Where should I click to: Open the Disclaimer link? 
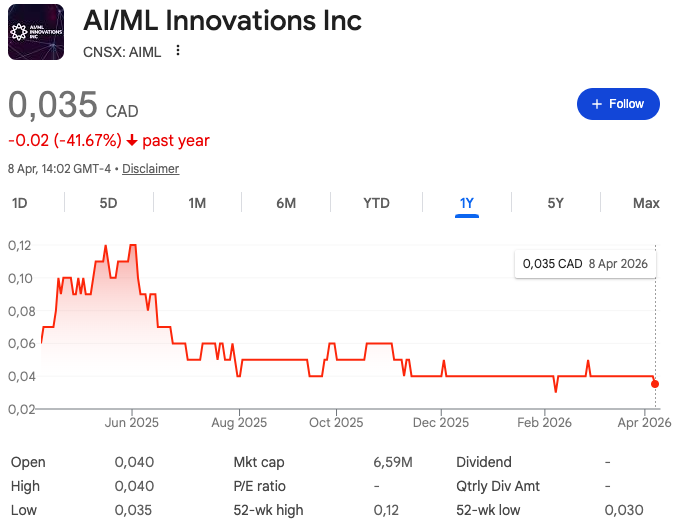tap(151, 169)
